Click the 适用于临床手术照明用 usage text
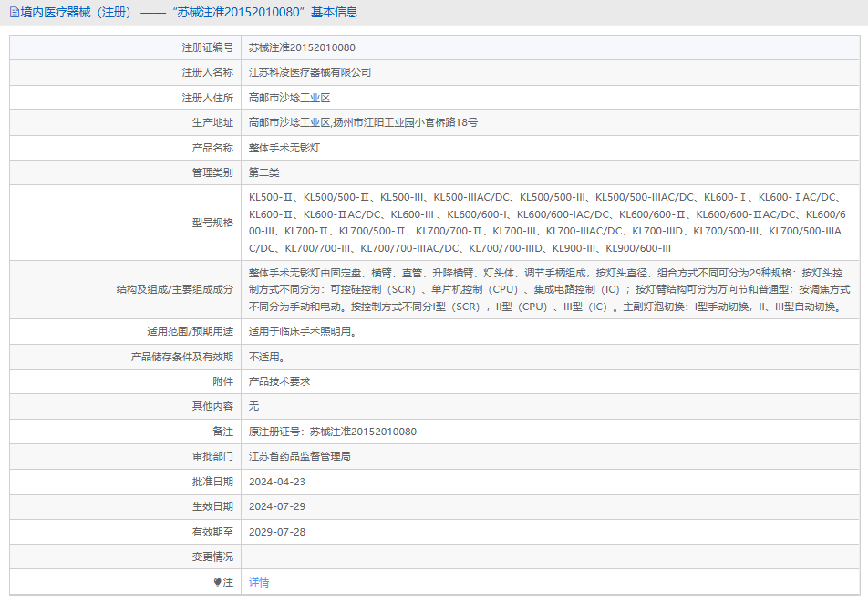868x604 pixels. (302, 331)
